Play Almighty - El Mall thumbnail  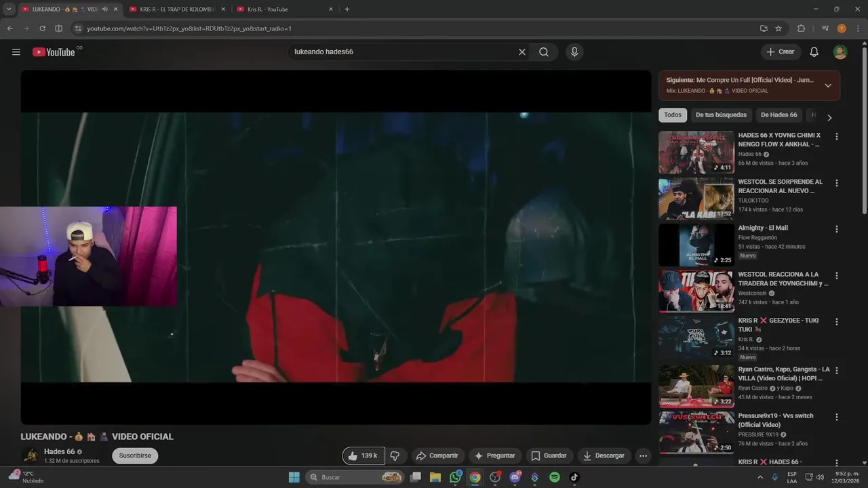tap(696, 245)
